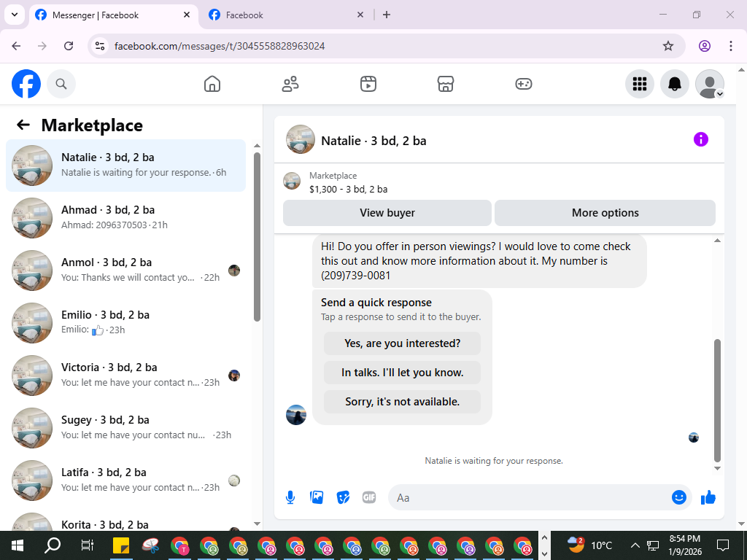Screen dimensions: 747x560
Task: Open Sticky Notes from the taskbar
Action: 121,545
